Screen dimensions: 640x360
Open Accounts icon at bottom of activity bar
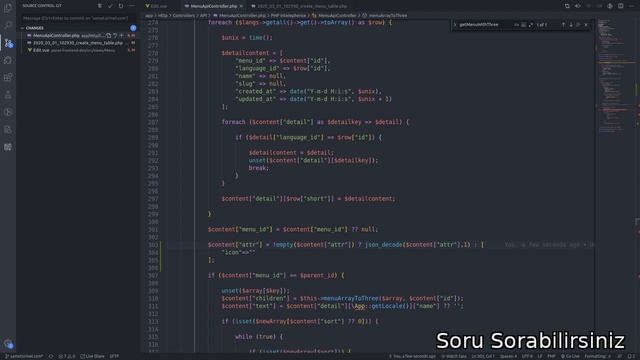click(8, 344)
